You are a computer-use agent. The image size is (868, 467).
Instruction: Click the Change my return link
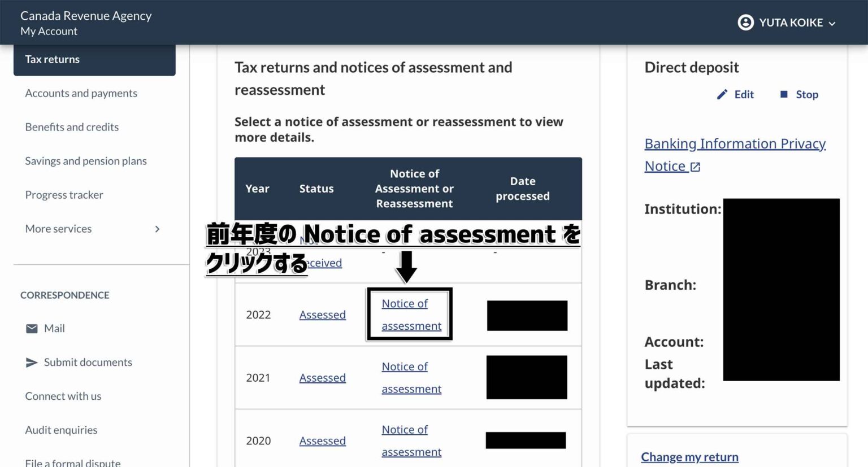(x=689, y=457)
